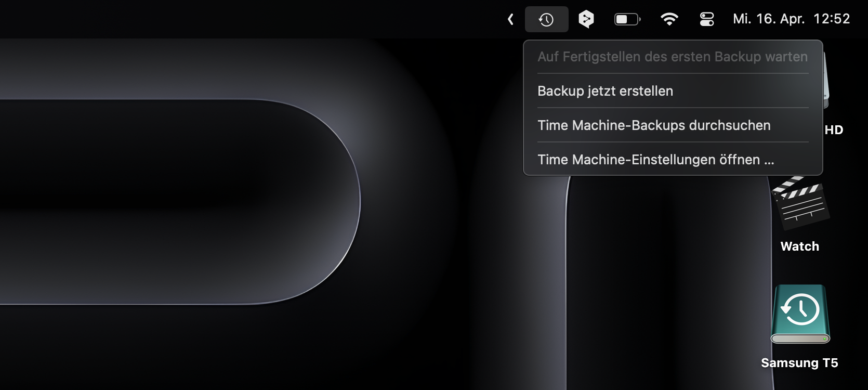Select the HD drive icon on desktop
868x390 pixels.
tap(826, 81)
